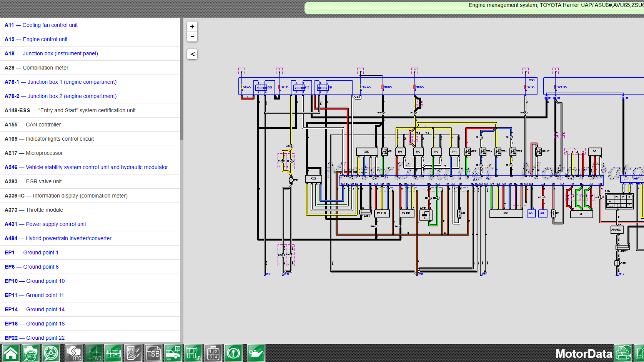Open the multimeter testing icon

pyautogui.click(x=133, y=353)
